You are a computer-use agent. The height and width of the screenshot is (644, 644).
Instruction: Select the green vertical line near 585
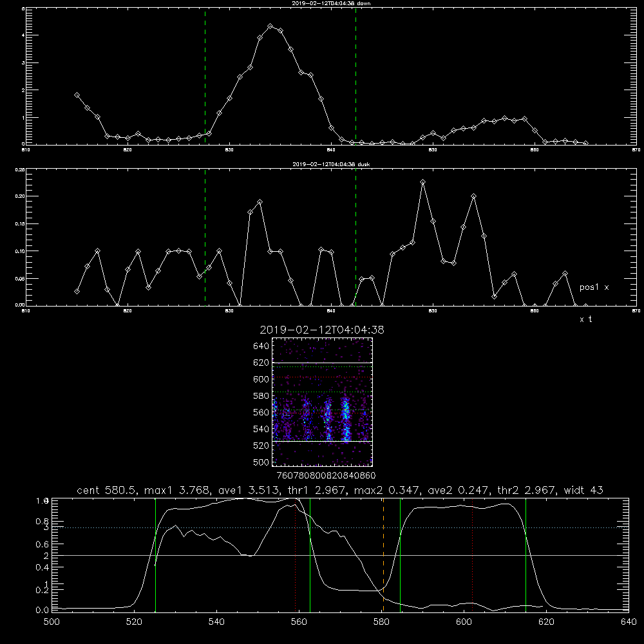point(400,555)
